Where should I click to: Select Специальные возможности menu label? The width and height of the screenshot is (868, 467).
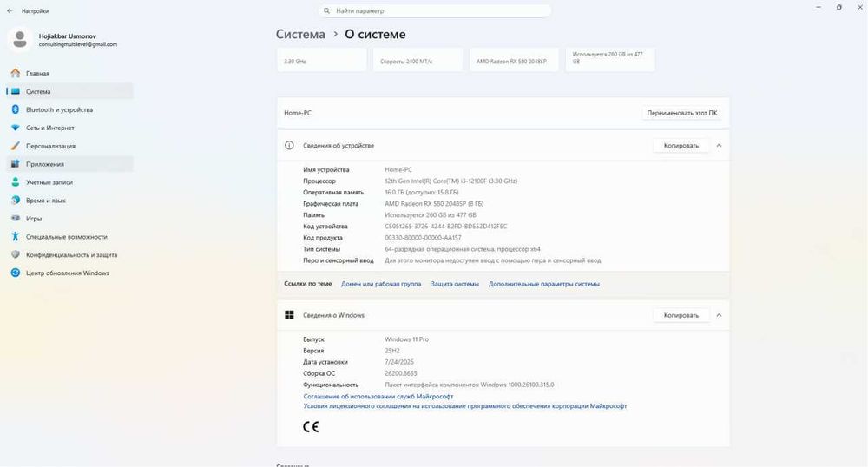click(67, 237)
